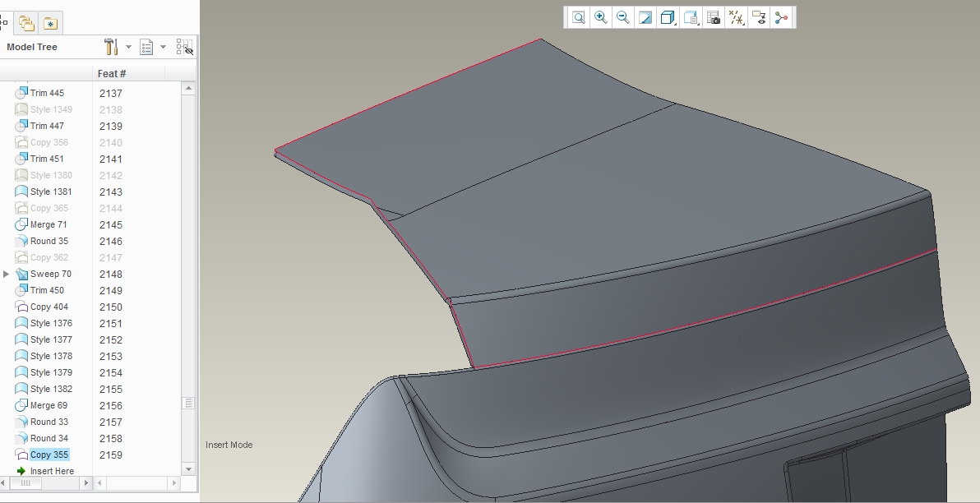Image resolution: width=980 pixels, height=503 pixels.
Task: Select Round 34 feature
Action: point(49,439)
